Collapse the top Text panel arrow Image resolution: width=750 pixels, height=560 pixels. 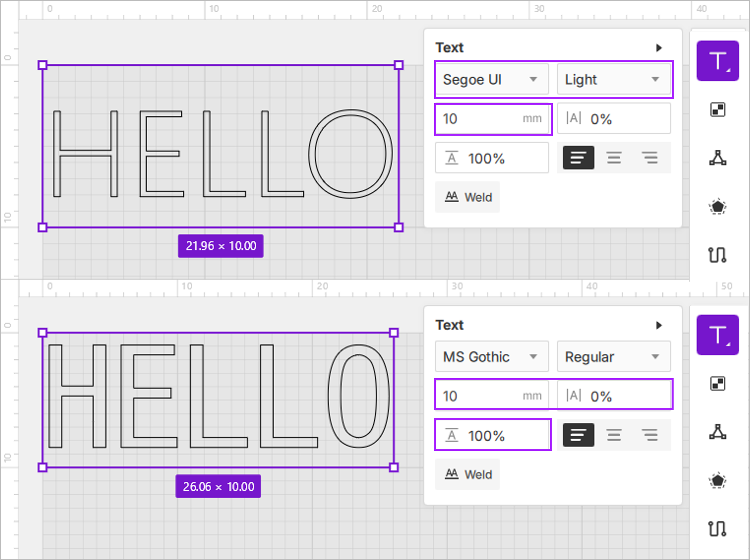click(659, 48)
